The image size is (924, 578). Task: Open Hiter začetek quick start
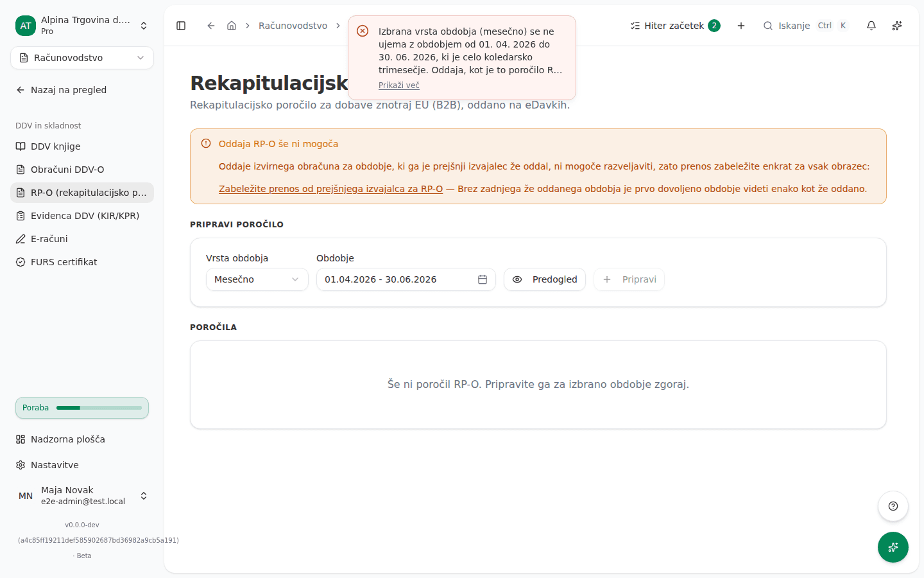pyautogui.click(x=675, y=26)
